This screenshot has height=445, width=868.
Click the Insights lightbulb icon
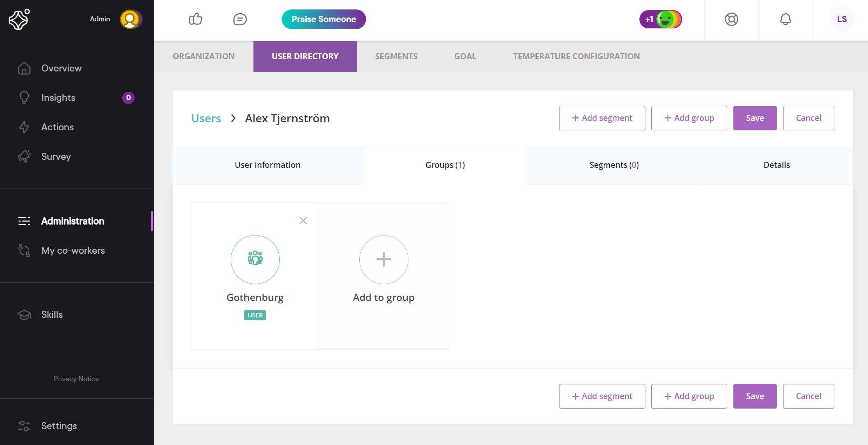[24, 98]
